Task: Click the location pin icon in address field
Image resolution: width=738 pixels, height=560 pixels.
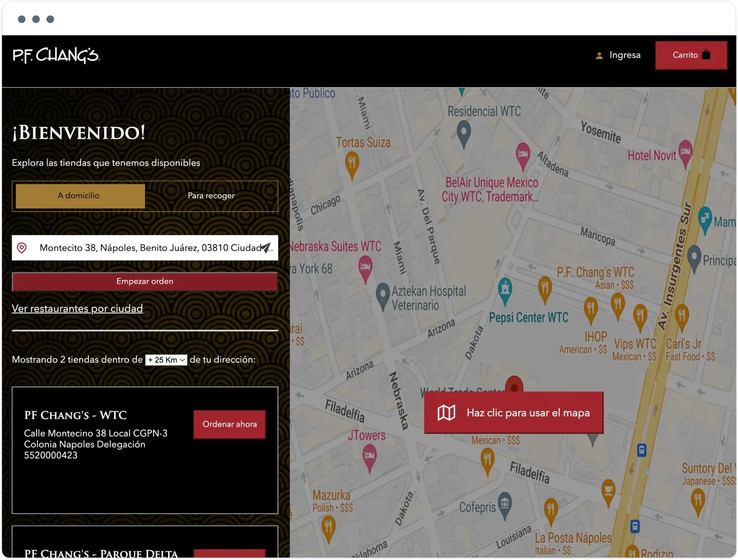Action: coord(22,248)
